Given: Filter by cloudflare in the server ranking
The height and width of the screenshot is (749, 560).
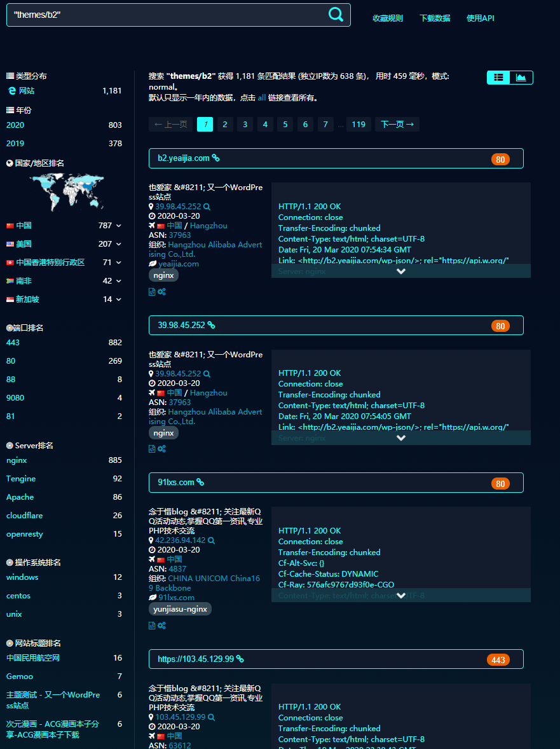Looking at the screenshot, I should click(x=24, y=516).
